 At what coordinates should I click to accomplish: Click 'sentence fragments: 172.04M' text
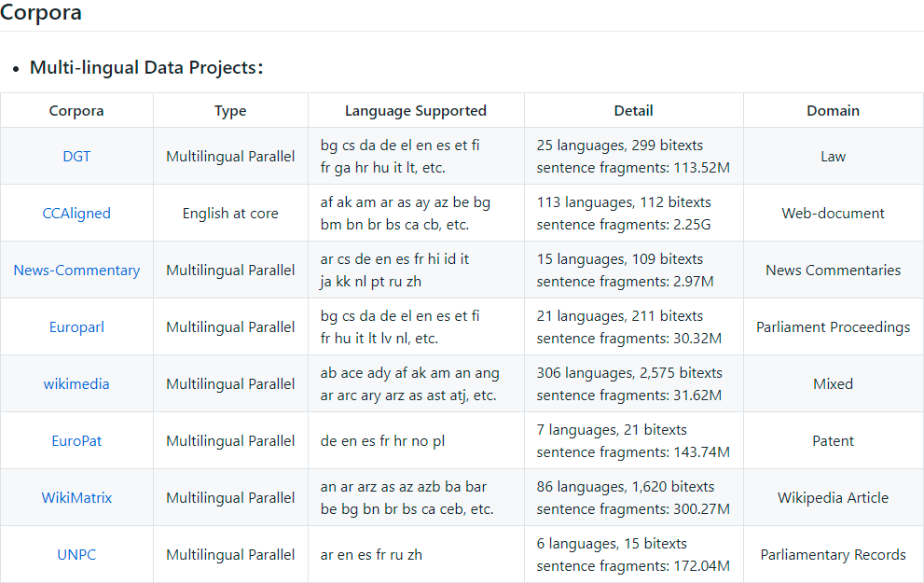click(633, 566)
